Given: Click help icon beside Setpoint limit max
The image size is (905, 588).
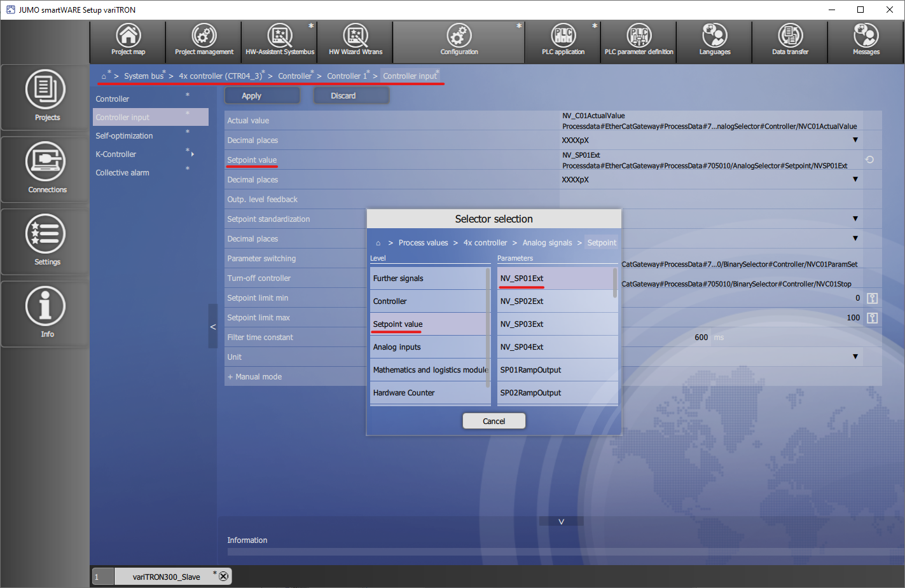Looking at the screenshot, I should tap(872, 318).
